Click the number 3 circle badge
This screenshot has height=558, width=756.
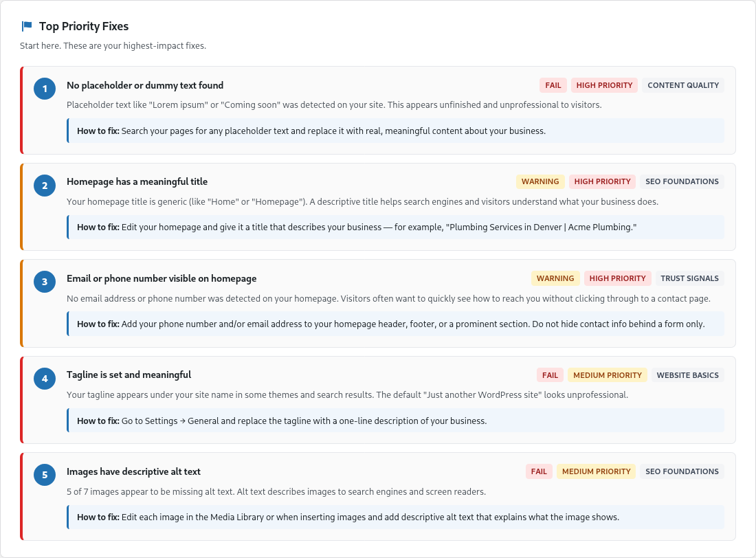45,282
